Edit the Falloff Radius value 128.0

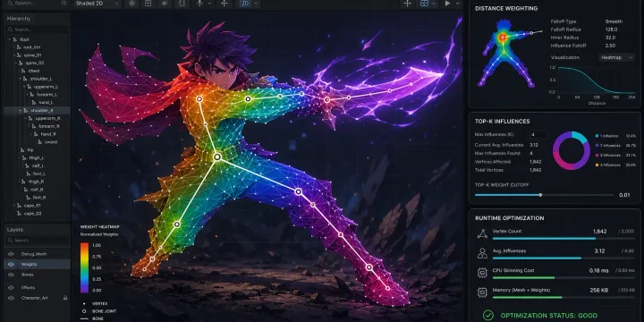(611, 30)
